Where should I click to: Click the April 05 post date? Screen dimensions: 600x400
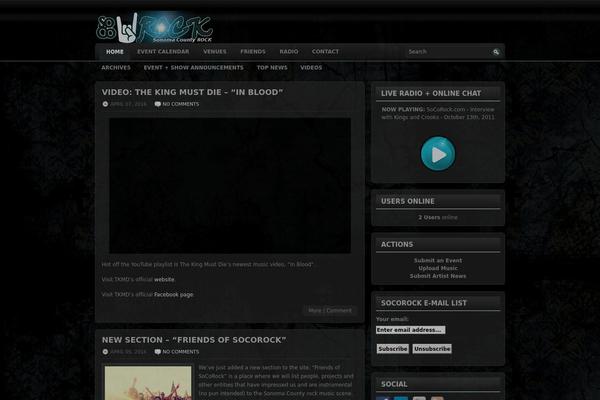coord(128,352)
